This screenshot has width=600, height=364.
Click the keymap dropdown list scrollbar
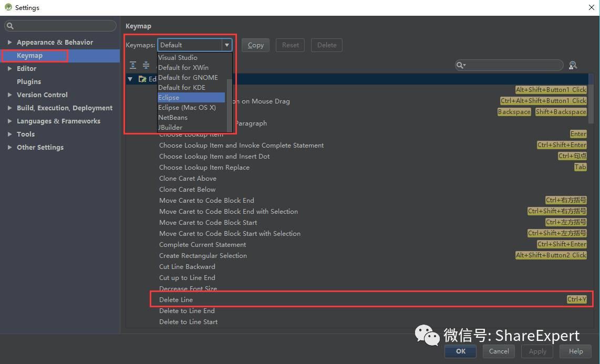point(230,105)
